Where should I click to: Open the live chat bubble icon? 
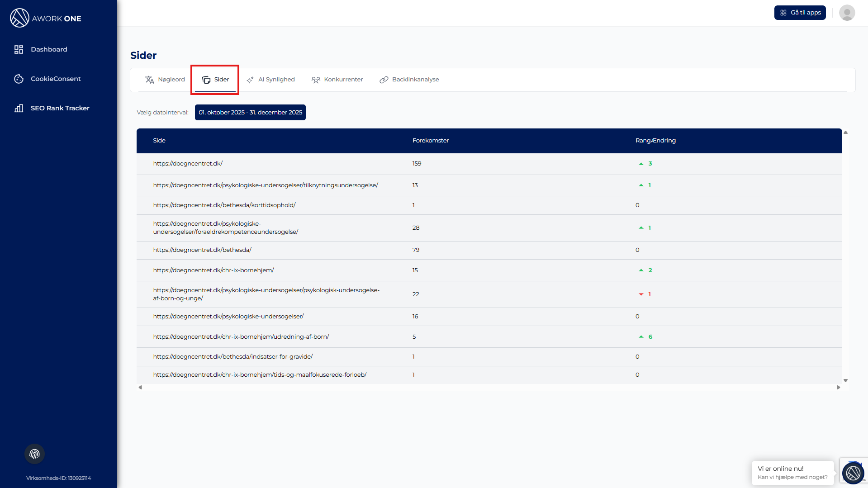tap(853, 473)
